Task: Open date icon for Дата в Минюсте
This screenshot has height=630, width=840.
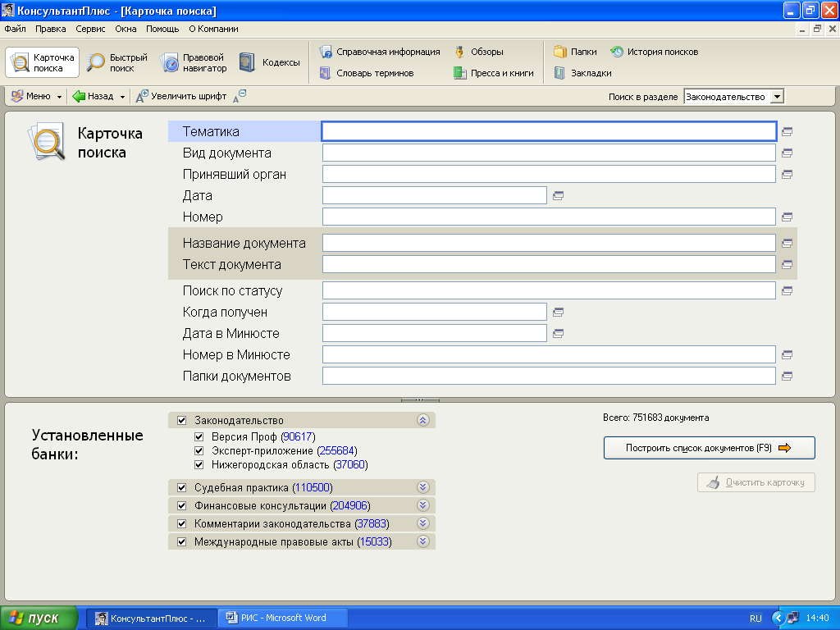Action: tap(558, 334)
